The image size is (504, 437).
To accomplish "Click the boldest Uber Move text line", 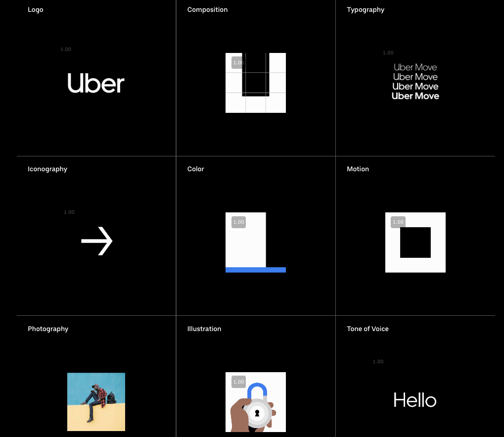I will point(415,96).
